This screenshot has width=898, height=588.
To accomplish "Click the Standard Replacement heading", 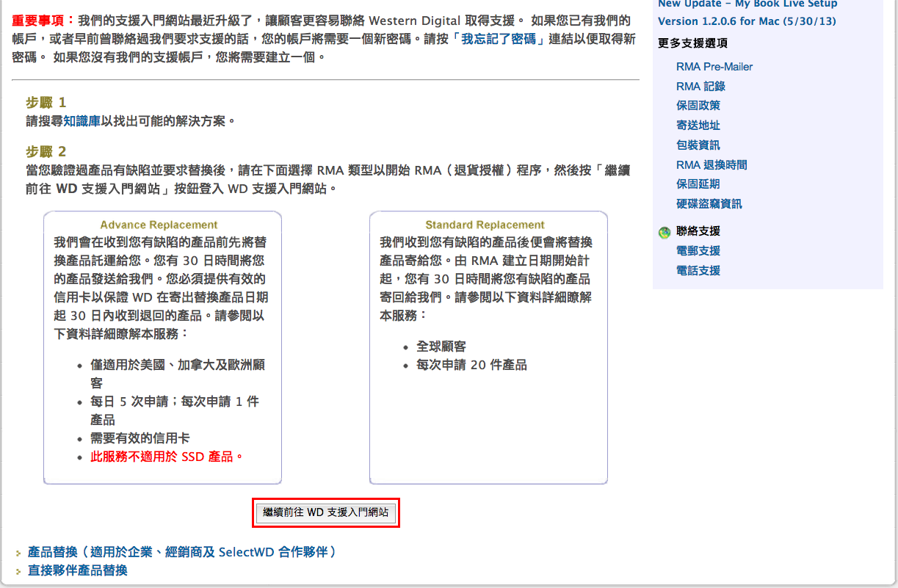I will [x=485, y=225].
